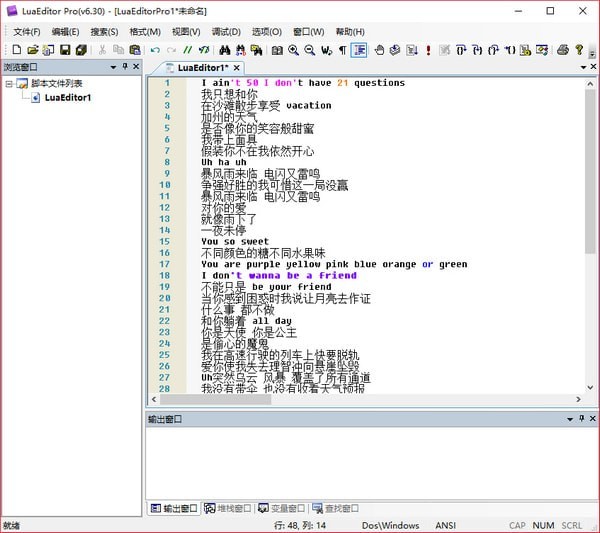Toggle pin on the 浏览窗口 panel
Image resolution: width=600 pixels, height=533 pixels.
(123, 67)
